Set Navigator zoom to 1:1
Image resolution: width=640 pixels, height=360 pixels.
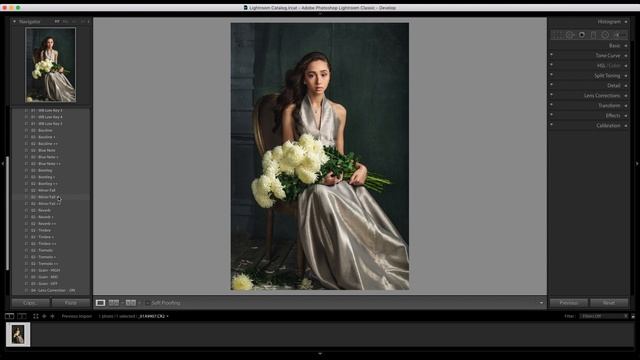[x=75, y=21]
